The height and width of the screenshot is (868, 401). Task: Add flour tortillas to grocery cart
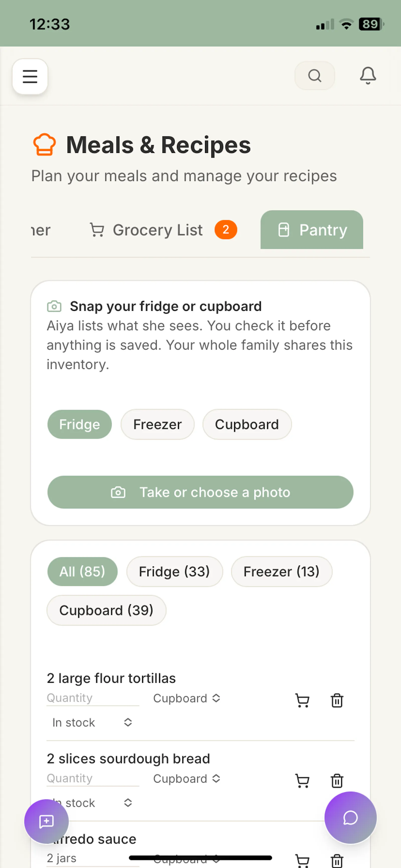pos(302,701)
